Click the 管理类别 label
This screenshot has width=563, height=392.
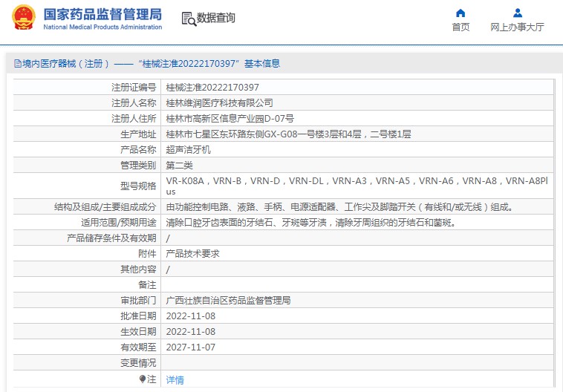[x=138, y=166]
